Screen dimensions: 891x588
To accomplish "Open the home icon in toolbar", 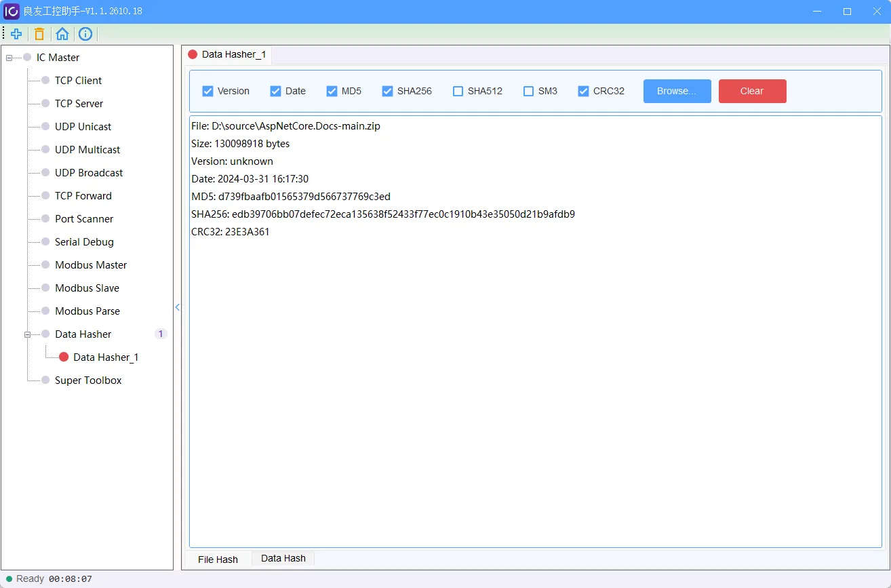I will click(62, 34).
